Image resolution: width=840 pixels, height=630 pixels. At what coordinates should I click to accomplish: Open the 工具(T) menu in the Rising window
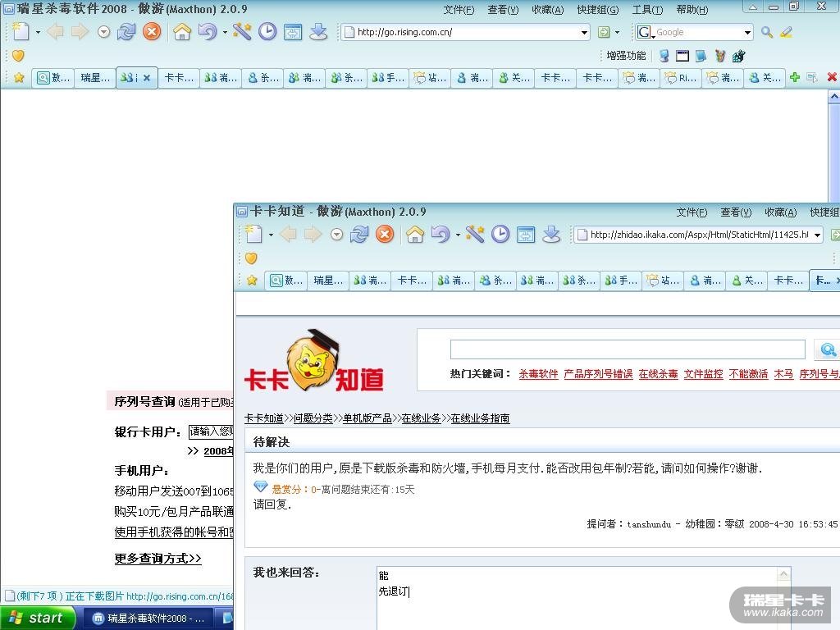point(647,10)
